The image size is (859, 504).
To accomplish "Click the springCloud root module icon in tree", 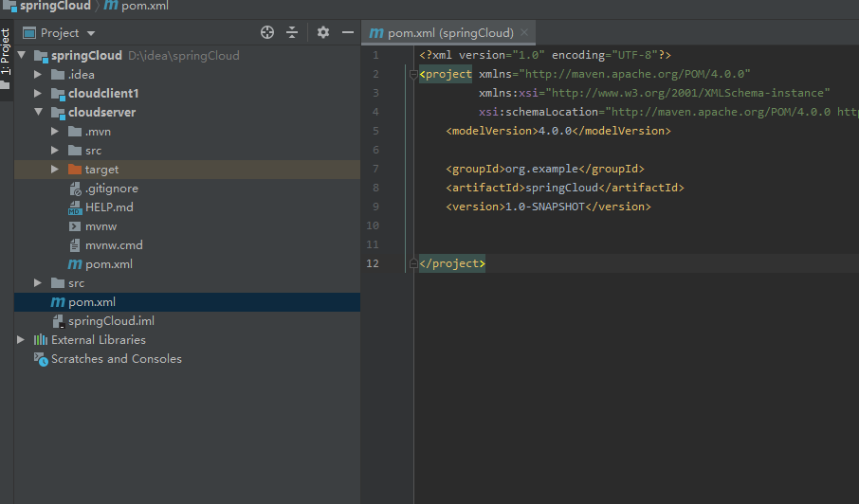I will point(41,56).
